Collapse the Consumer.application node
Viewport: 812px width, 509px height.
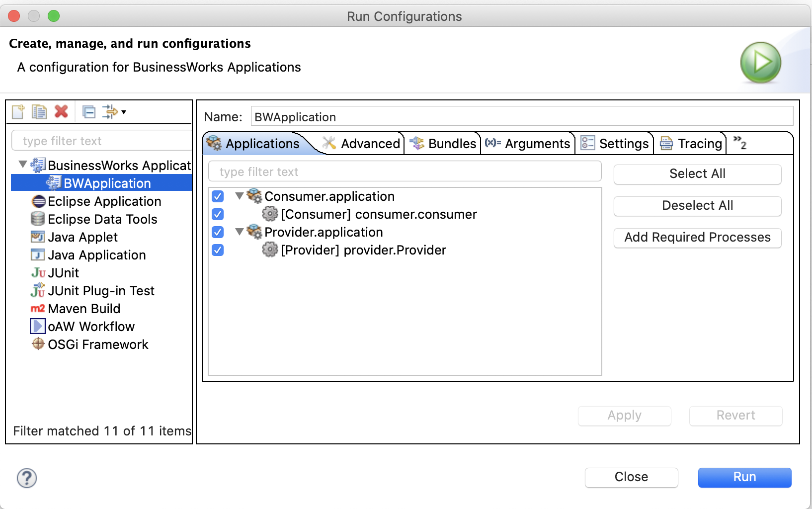coord(240,196)
